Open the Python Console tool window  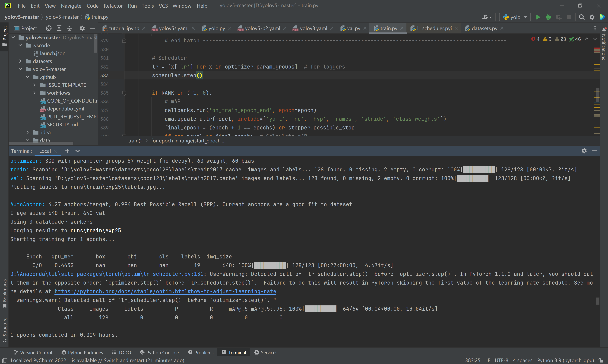point(159,352)
